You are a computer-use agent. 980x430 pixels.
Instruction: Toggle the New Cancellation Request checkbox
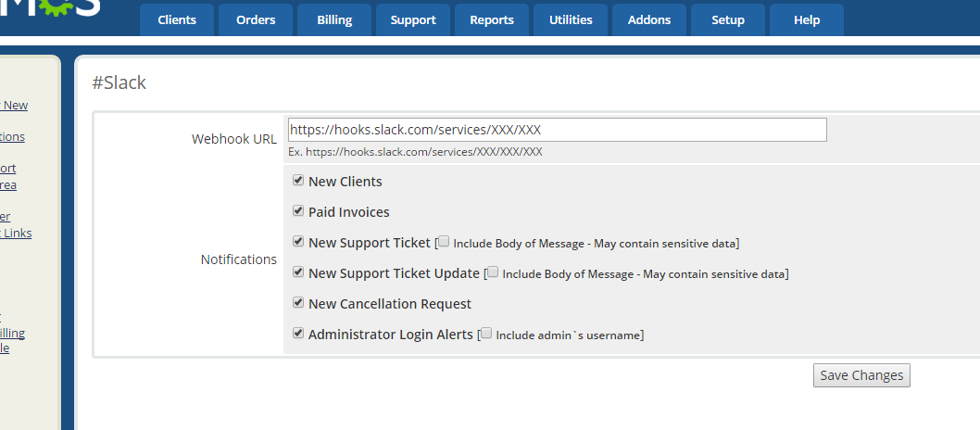click(298, 303)
